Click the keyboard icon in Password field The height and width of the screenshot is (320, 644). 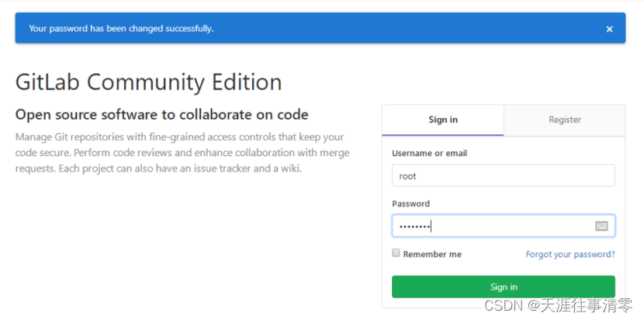[601, 226]
